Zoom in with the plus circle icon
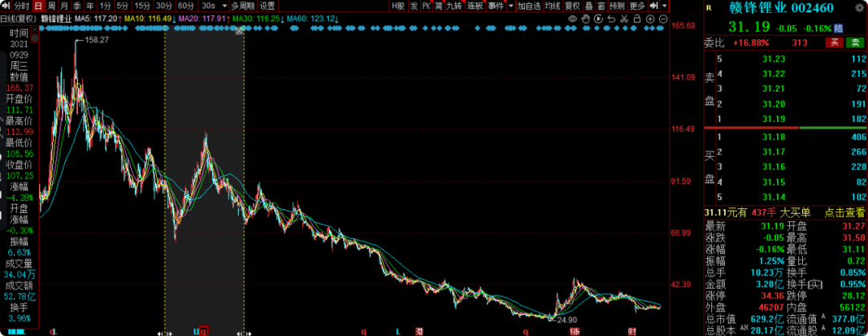The width and height of the screenshot is (868, 336). (x=650, y=18)
